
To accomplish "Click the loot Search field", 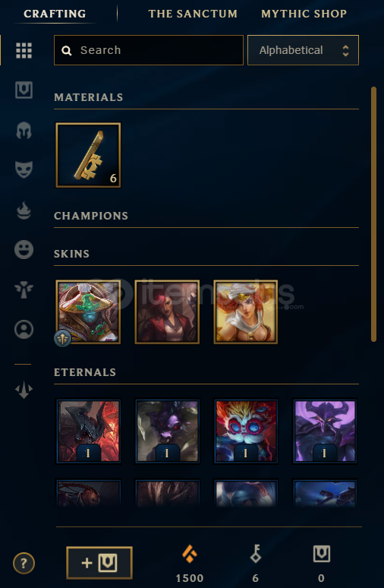I will (149, 50).
